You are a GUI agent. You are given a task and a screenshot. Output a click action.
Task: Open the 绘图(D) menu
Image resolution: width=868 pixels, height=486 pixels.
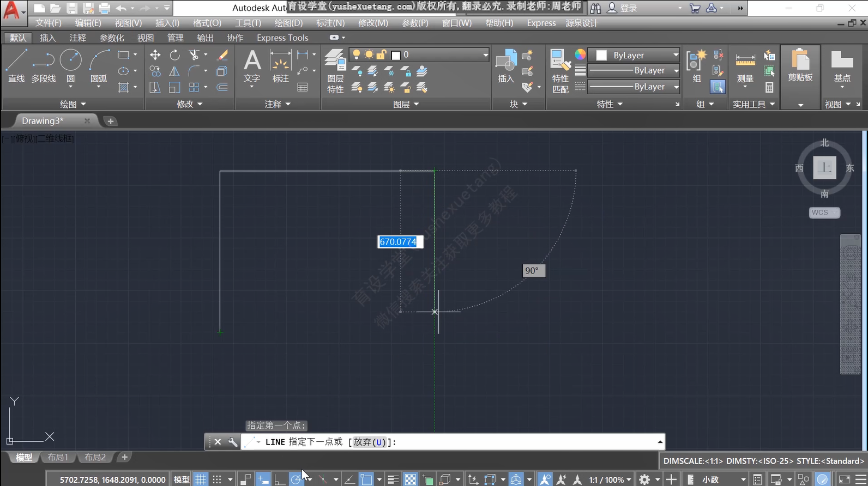288,23
